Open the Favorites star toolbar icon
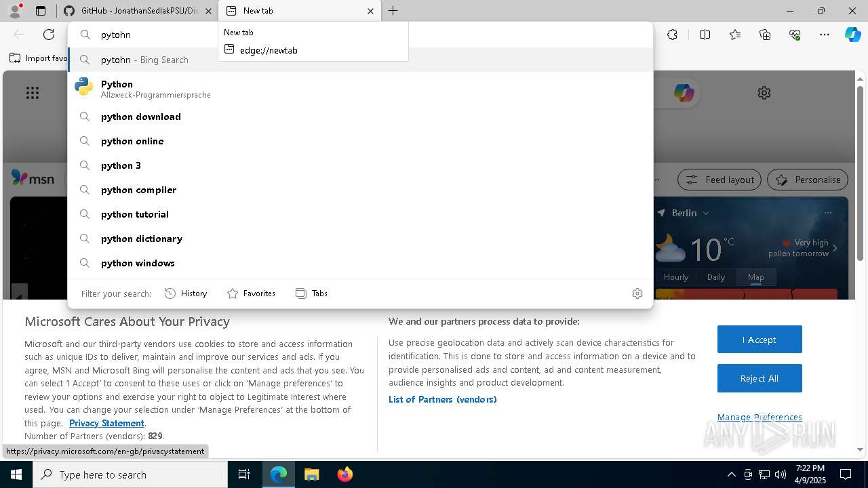Image resolution: width=868 pixels, height=488 pixels. point(735,35)
